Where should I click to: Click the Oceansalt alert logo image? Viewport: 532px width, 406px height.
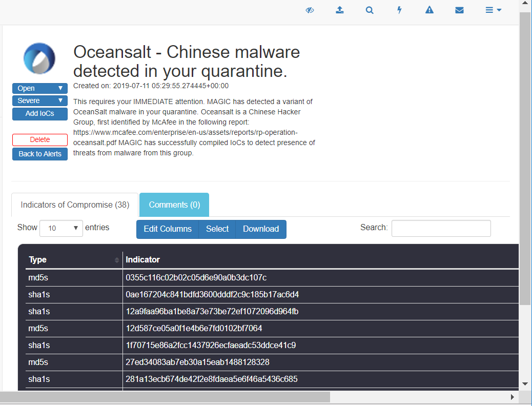point(39,59)
